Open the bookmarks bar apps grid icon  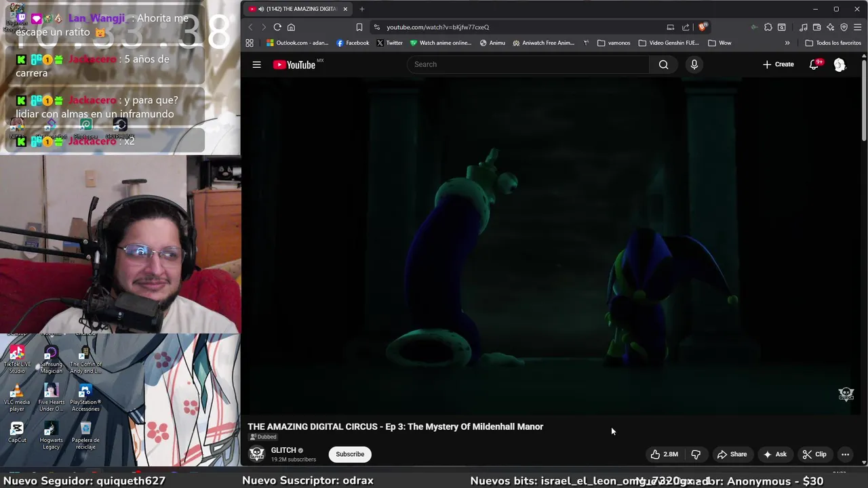(x=250, y=43)
